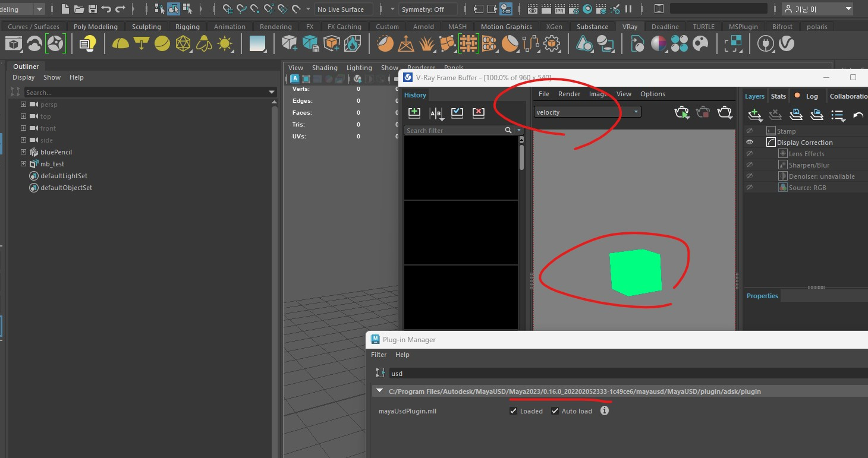
Task: Toggle visibility of Source: RGB layer
Action: (750, 187)
